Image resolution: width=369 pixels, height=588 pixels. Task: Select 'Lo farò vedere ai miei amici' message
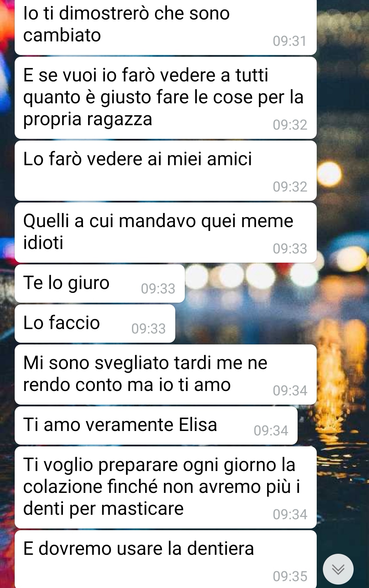coord(166,171)
